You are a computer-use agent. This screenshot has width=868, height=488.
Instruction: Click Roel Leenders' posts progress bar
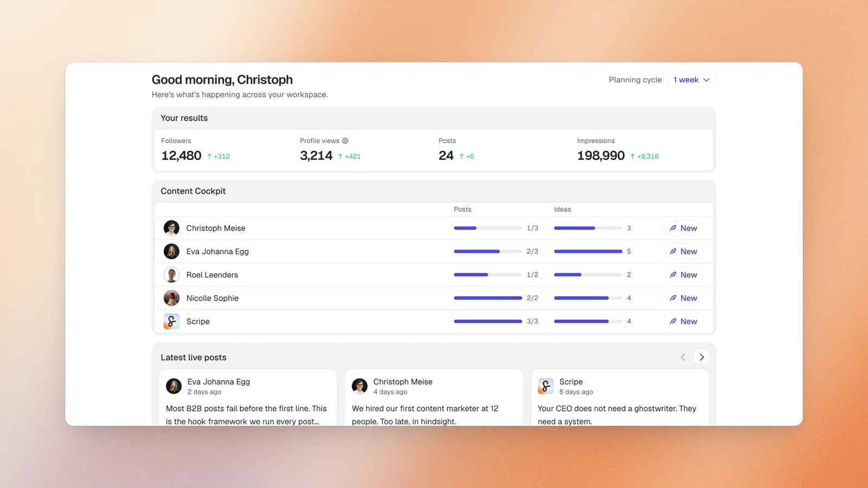pos(488,275)
